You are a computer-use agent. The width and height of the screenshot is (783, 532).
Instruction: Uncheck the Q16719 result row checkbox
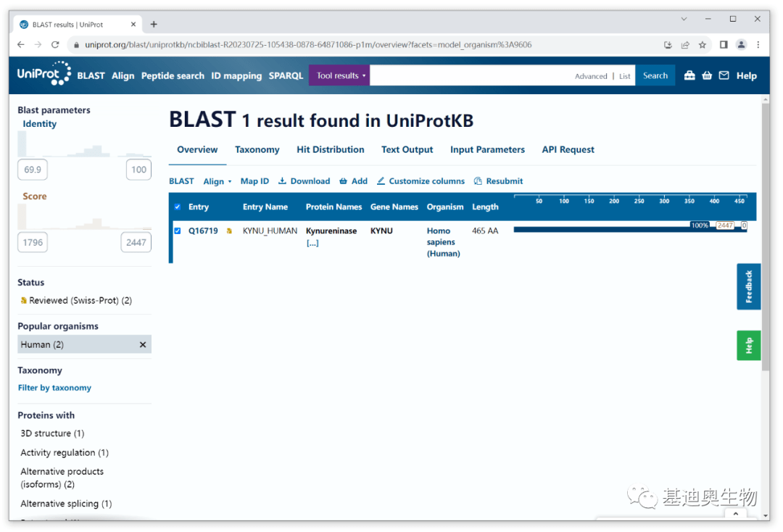point(176,230)
